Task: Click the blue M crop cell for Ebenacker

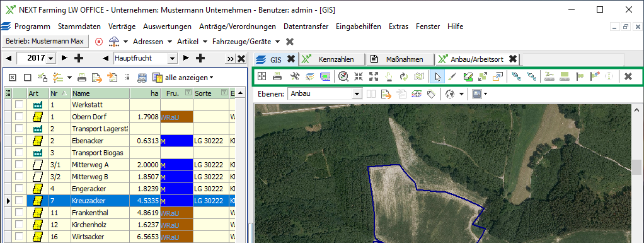Action: pos(177,141)
